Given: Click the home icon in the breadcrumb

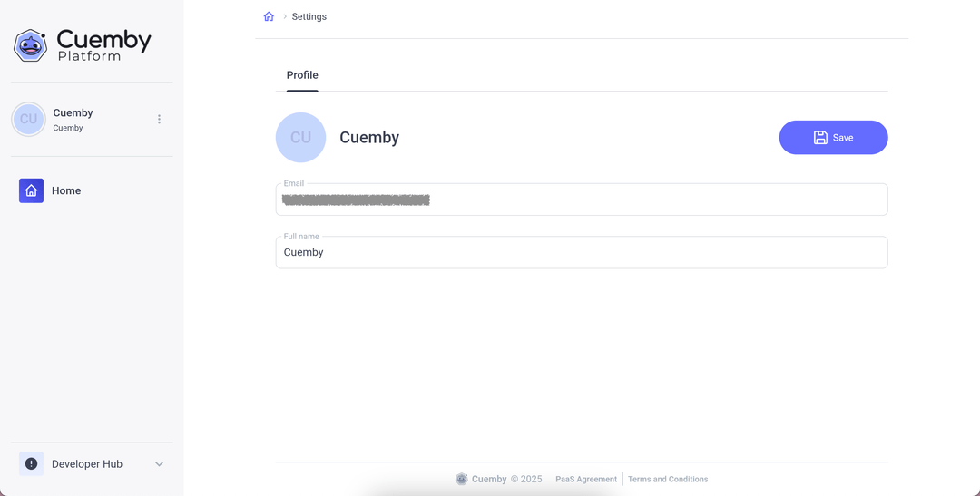Looking at the screenshot, I should 269,16.
